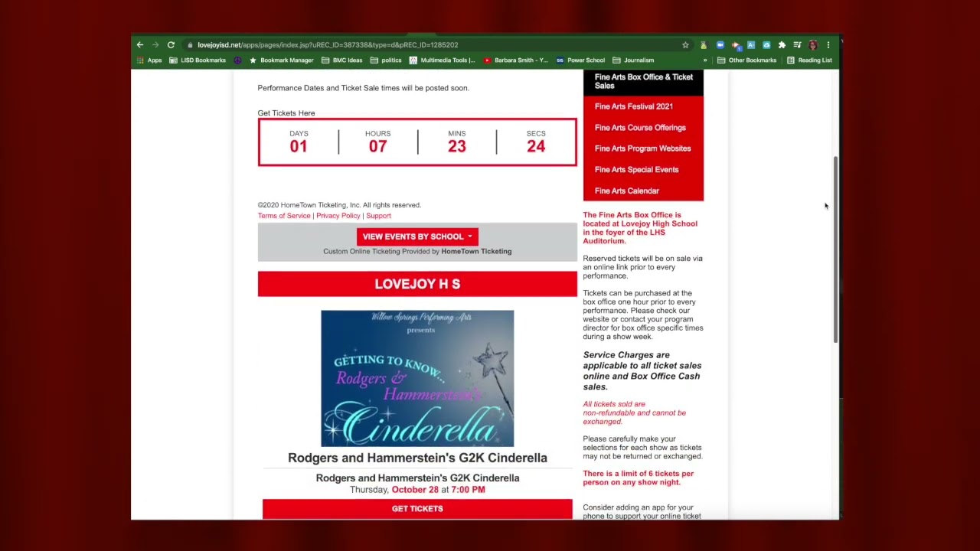Open the Journalism bookmark folder
The image size is (980, 551).
[633, 60]
